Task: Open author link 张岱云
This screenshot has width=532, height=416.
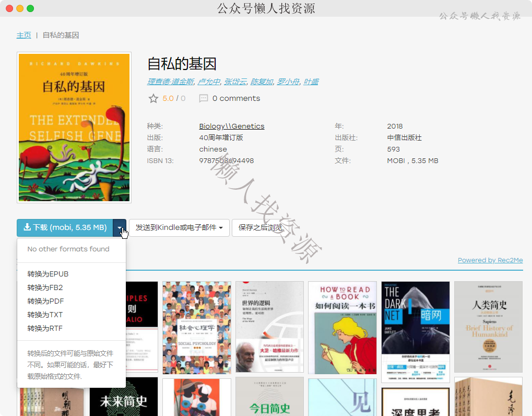Action: click(235, 82)
